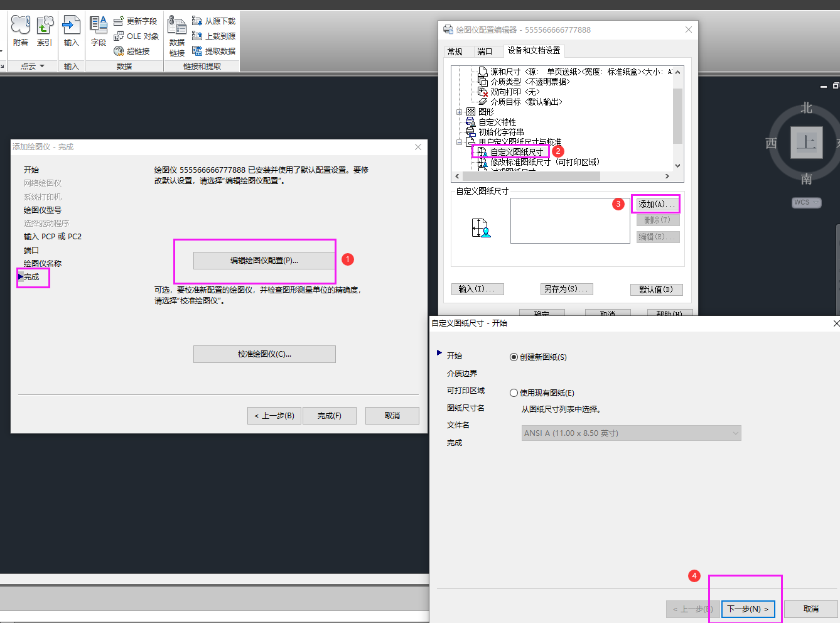Click Update Fields (更新字段) icon

pos(136,21)
